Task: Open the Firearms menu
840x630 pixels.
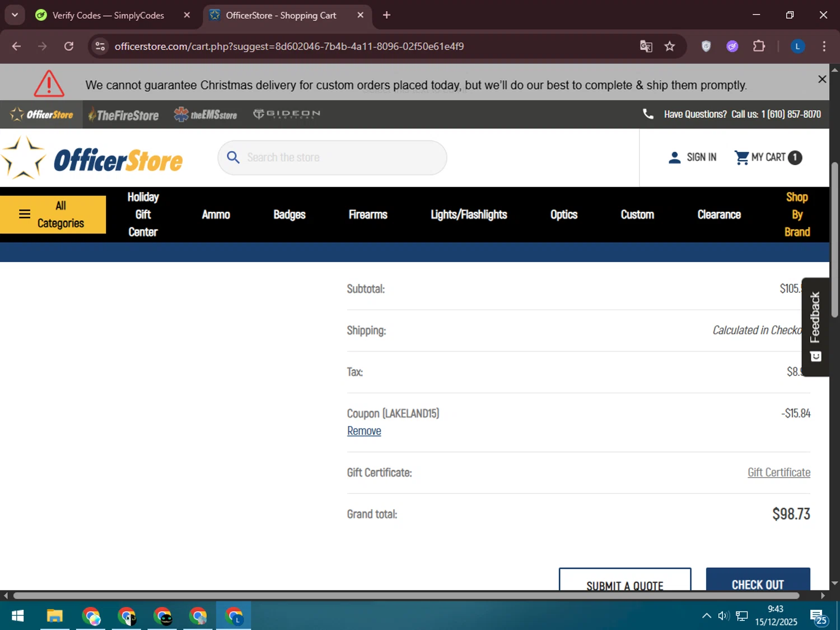Action: (368, 214)
